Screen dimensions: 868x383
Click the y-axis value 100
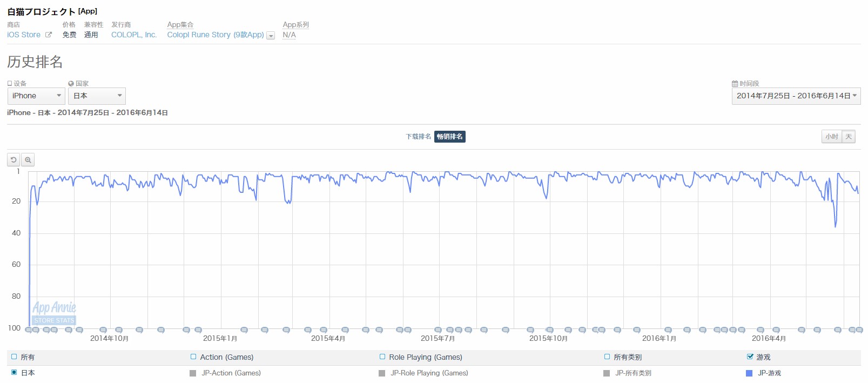14,328
